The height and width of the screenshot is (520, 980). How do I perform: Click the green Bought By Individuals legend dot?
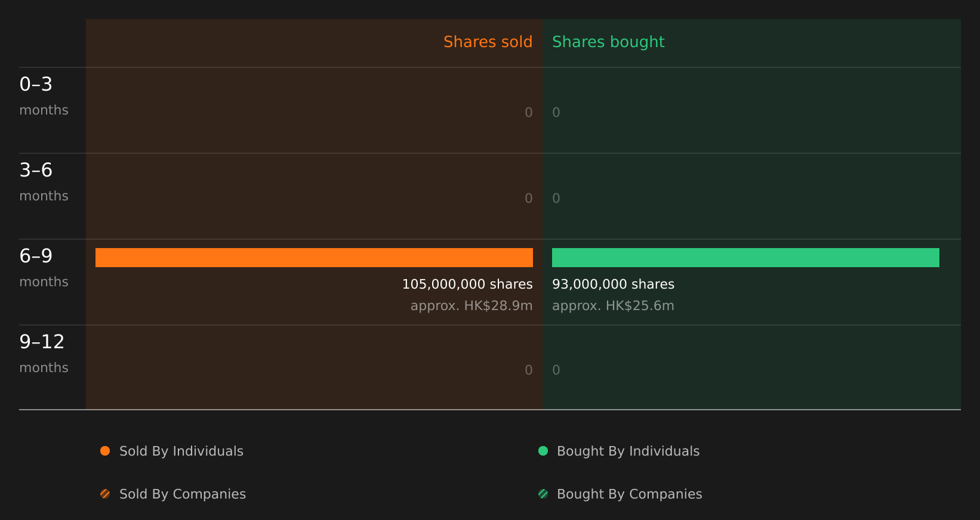click(x=543, y=451)
